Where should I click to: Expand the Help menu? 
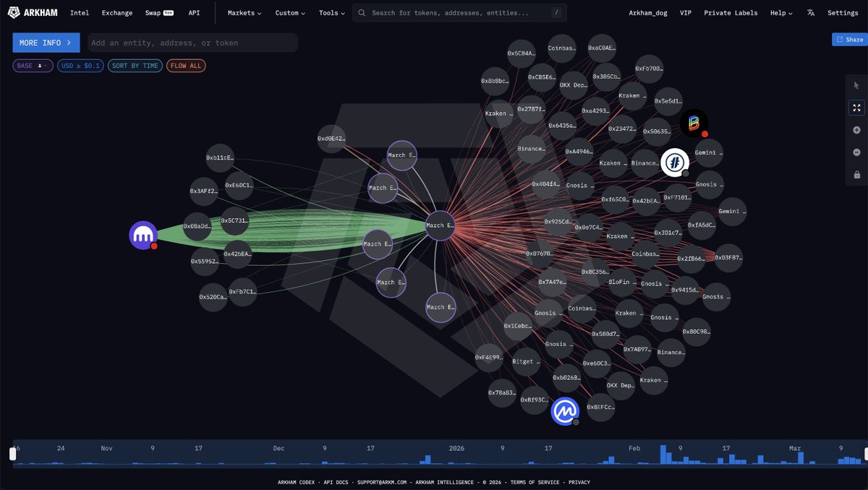click(x=781, y=13)
